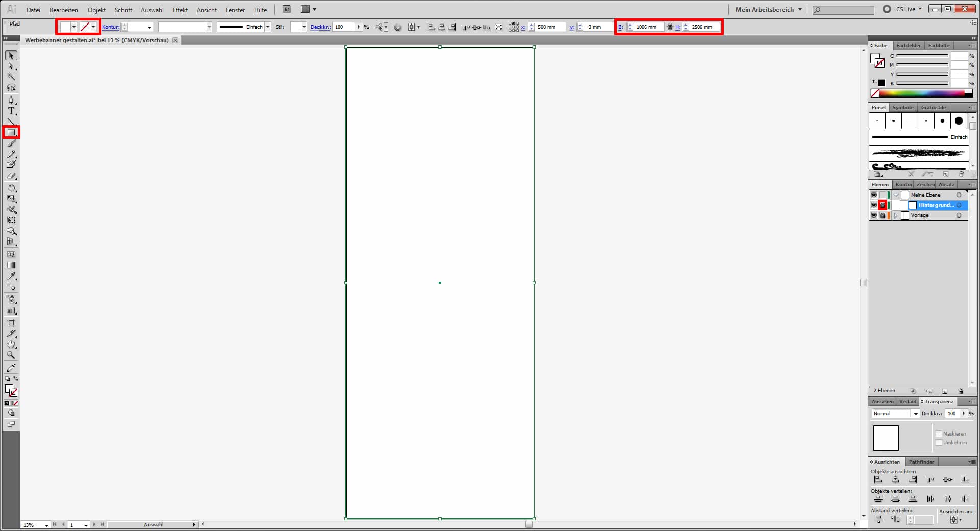Open the Normal blend mode dropdown

pos(896,414)
